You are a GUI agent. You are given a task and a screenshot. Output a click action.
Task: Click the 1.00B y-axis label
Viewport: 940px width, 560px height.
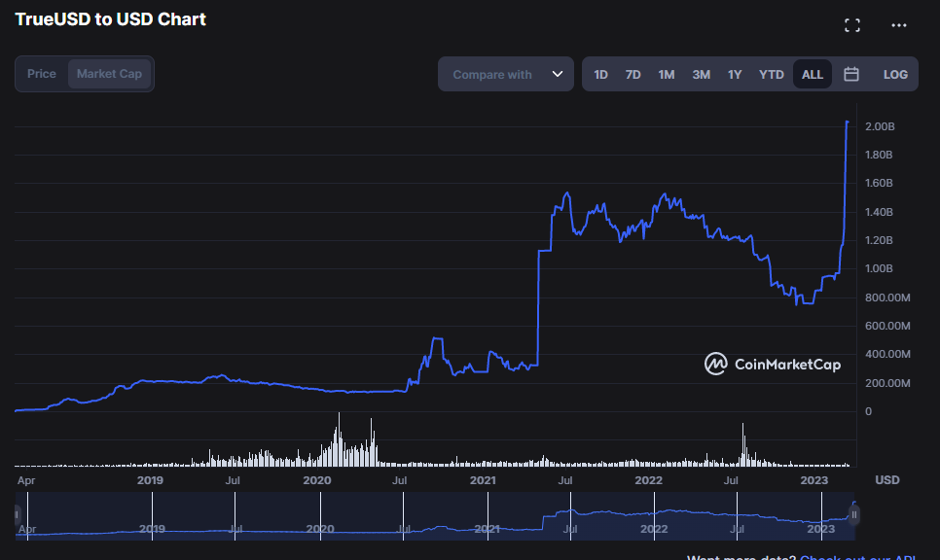[879, 268]
